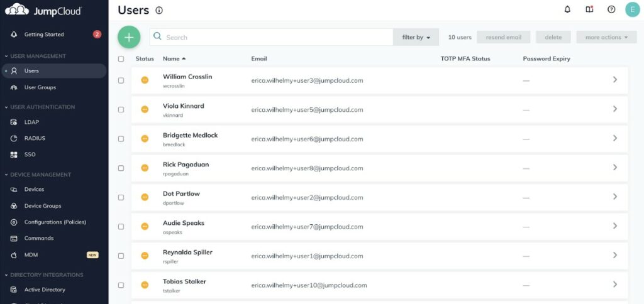The image size is (644, 304).
Task: Click the green add user plus button
Action: point(129,37)
